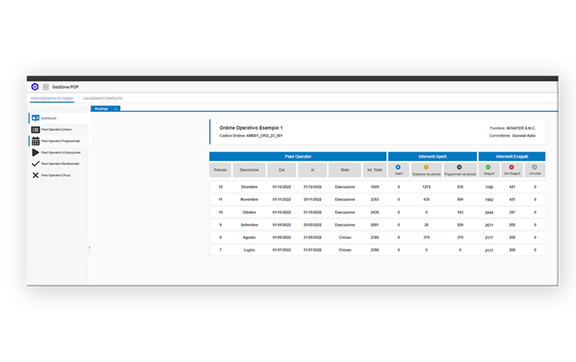Click period number 12 in Dicembre row
The width and height of the screenshot is (576, 362).
pos(220,187)
